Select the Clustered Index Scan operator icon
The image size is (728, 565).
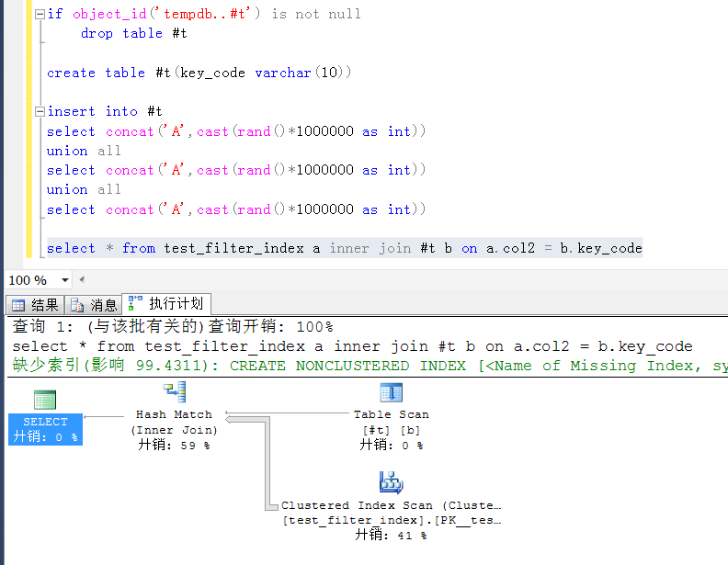[x=392, y=483]
